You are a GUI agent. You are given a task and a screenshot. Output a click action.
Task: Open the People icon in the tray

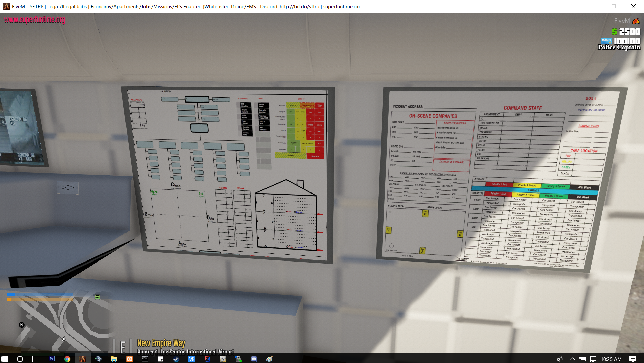click(560, 359)
